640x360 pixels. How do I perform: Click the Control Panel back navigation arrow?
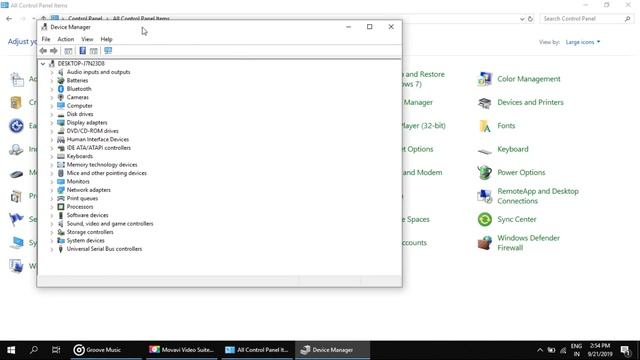9,19
